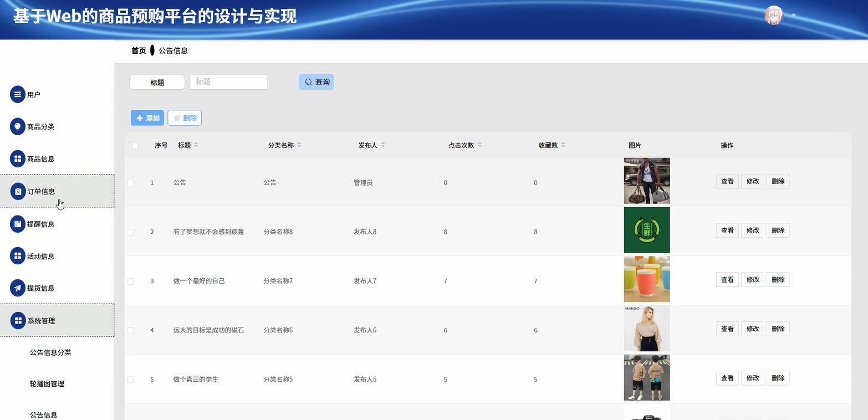Click 修改 for 做个真正的学生 row

[x=753, y=378]
